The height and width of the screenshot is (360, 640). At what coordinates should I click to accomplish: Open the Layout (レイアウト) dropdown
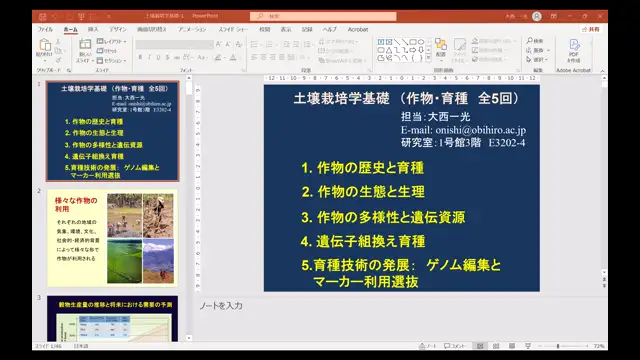111,42
